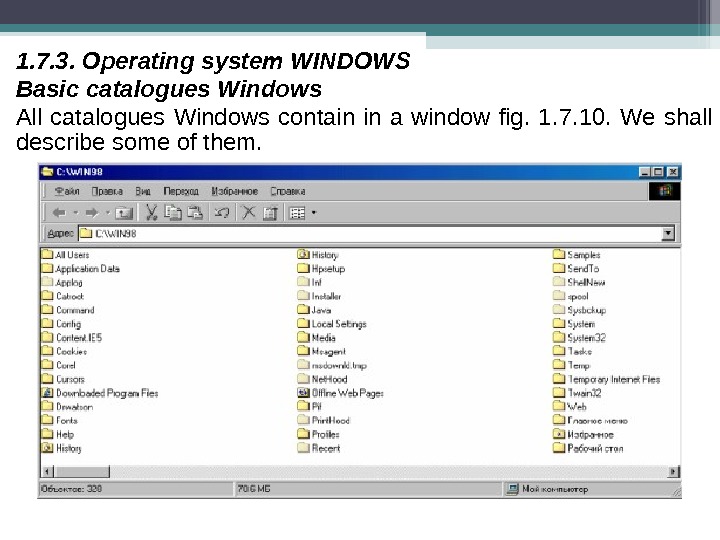Select the Media folder icon
Image resolution: width=720 pixels, height=540 pixels.
tap(304, 338)
